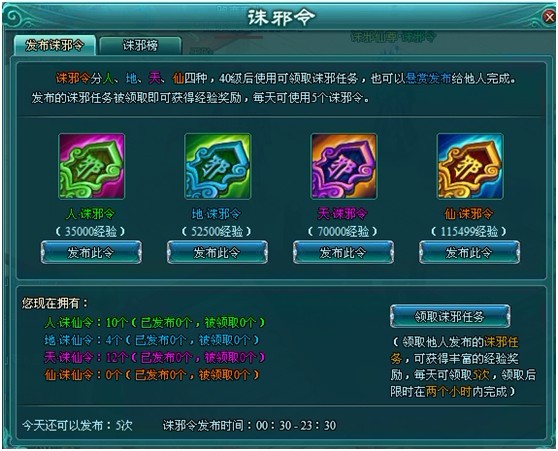Click the 领取诛邪任务 button

click(x=450, y=316)
